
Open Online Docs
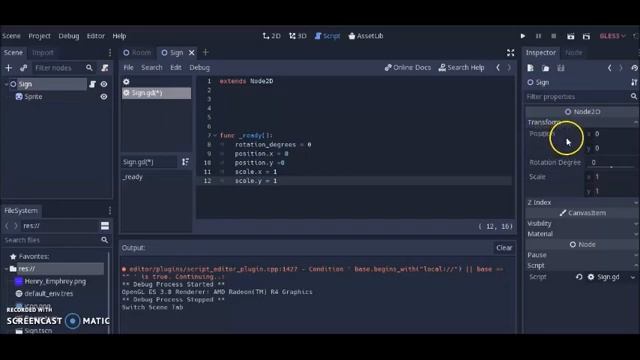[408, 68]
